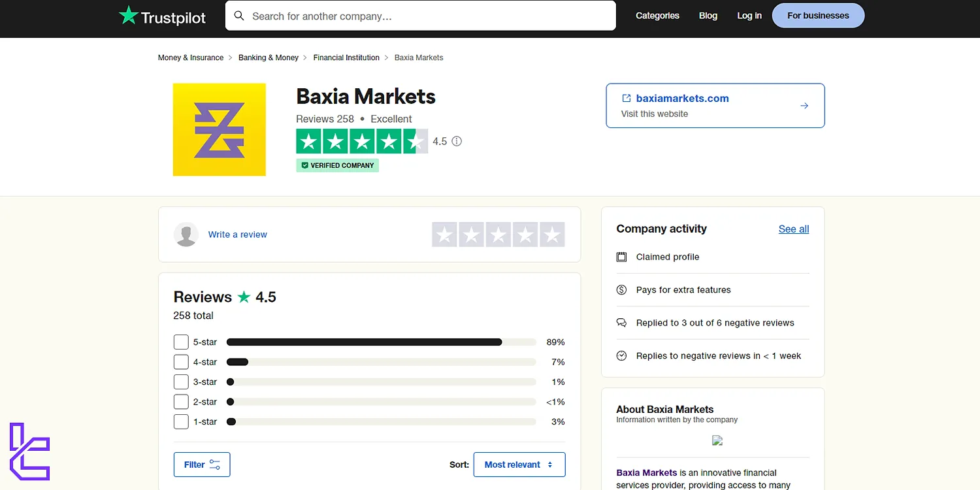980x490 pixels.
Task: Click the Verified Company badge
Action: (337, 165)
